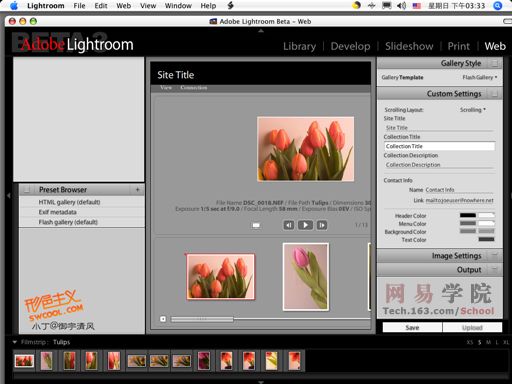Open the Web menu
The height and width of the screenshot is (384, 512).
tap(124, 6)
